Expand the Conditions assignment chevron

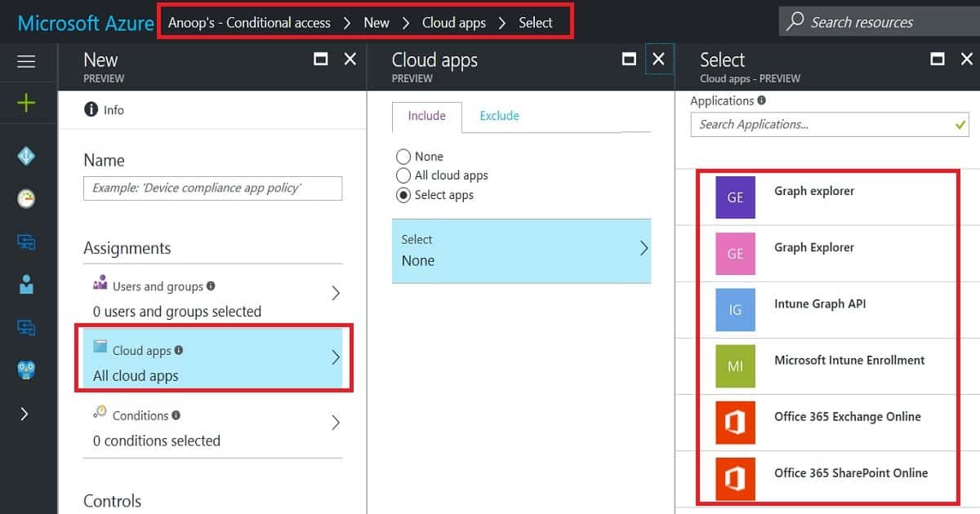point(335,423)
